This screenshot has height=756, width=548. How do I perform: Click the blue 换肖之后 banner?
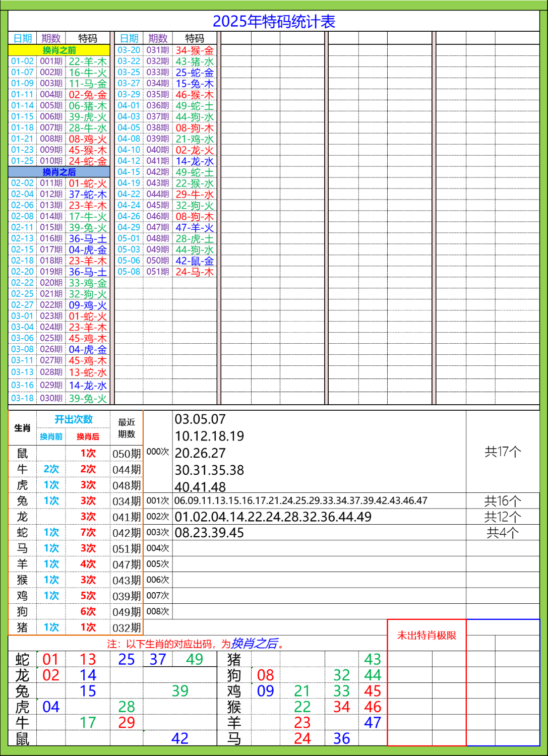pos(59,171)
